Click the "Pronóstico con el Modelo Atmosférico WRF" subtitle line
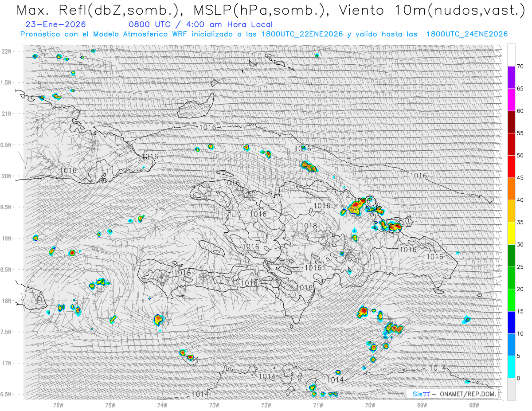 tap(264, 34)
